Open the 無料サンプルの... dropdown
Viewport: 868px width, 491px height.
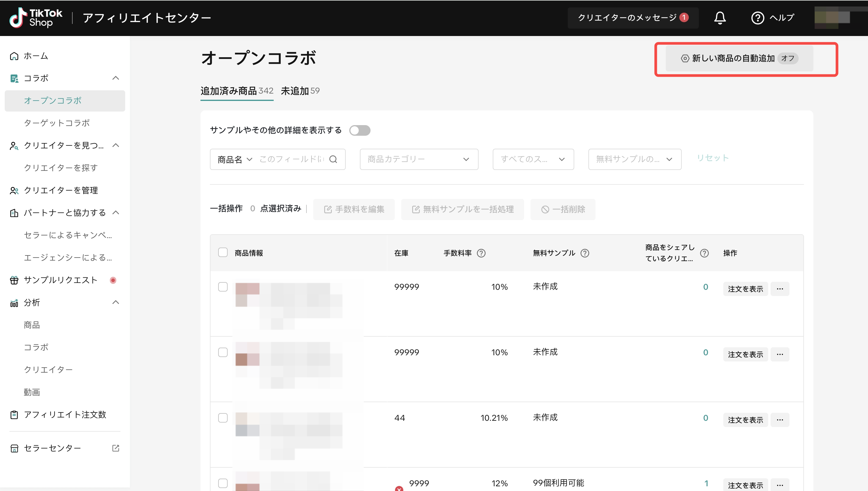[x=634, y=159]
